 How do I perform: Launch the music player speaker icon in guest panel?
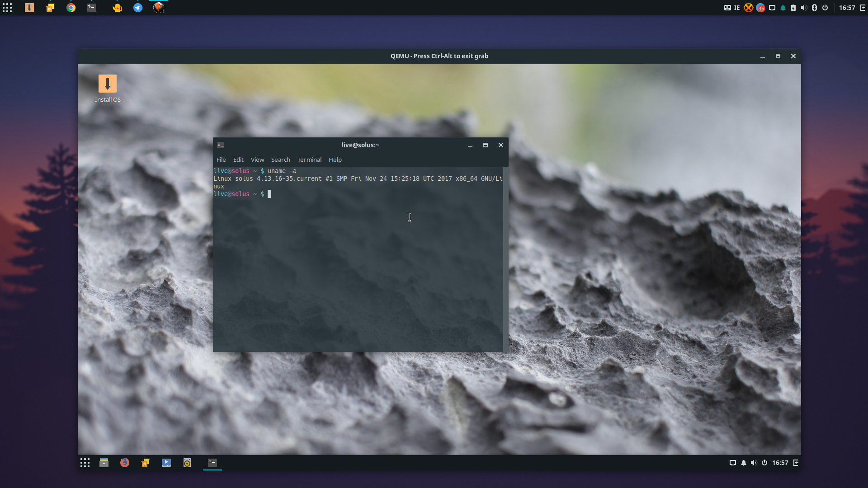[187, 463]
